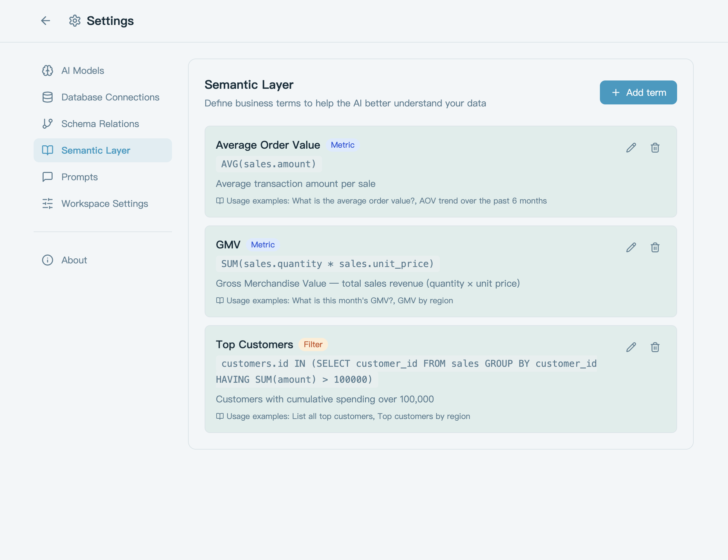Click 'Define business terms' subtitle text

(345, 103)
